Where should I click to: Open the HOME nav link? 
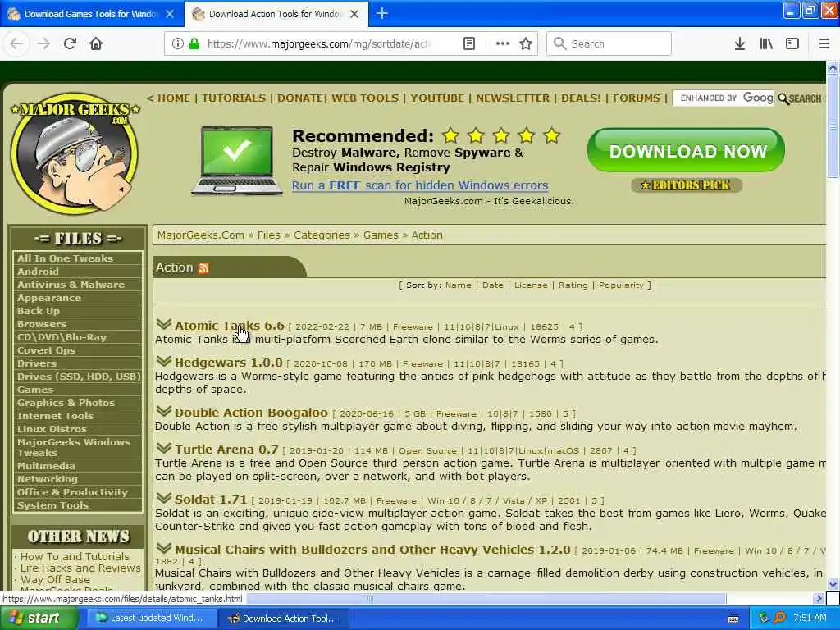174,98
